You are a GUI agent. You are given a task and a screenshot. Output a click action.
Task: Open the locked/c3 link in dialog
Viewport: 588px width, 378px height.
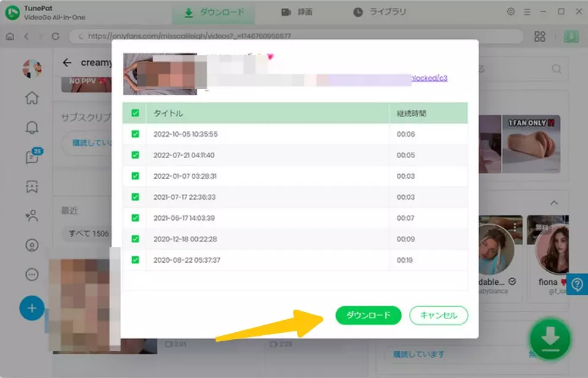(x=429, y=78)
